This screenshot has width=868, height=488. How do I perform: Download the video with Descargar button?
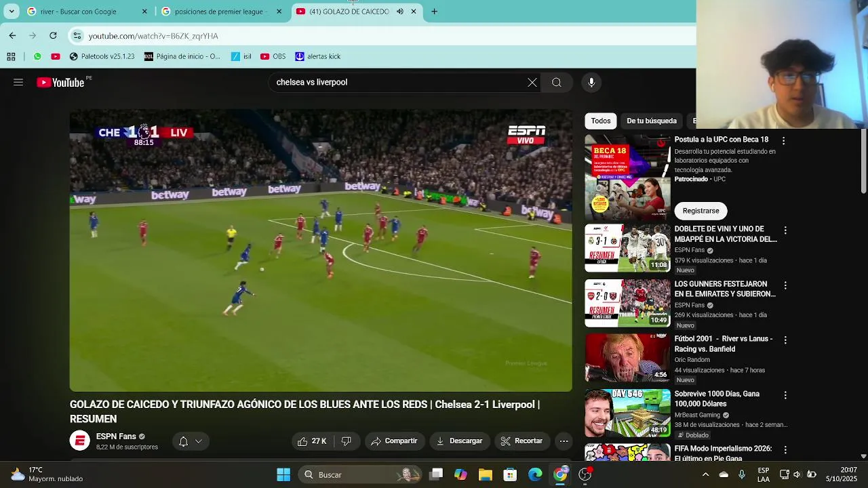(459, 441)
